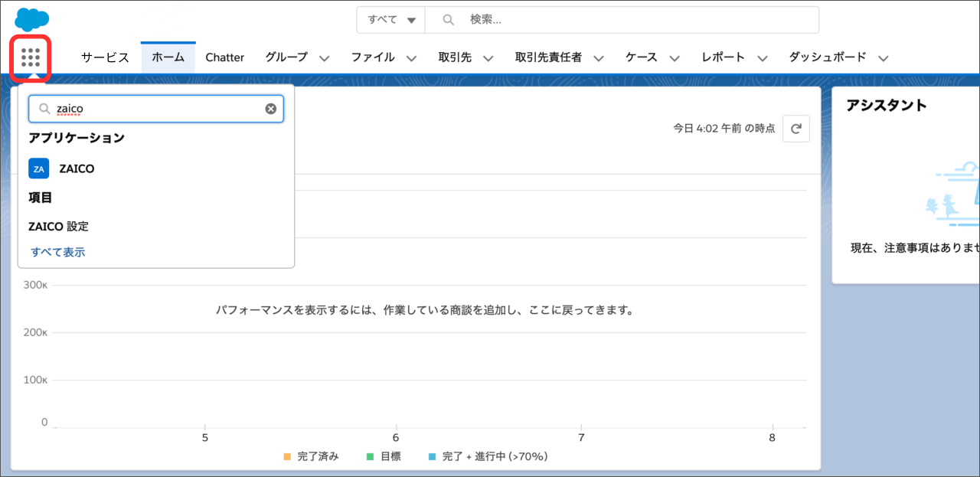Open the サービス app name
The image size is (980, 477).
[105, 57]
